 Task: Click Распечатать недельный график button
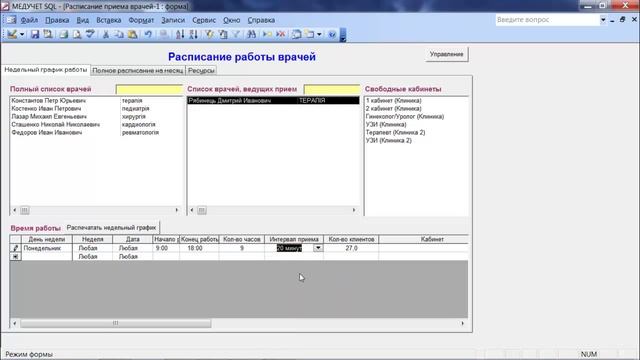click(x=111, y=228)
